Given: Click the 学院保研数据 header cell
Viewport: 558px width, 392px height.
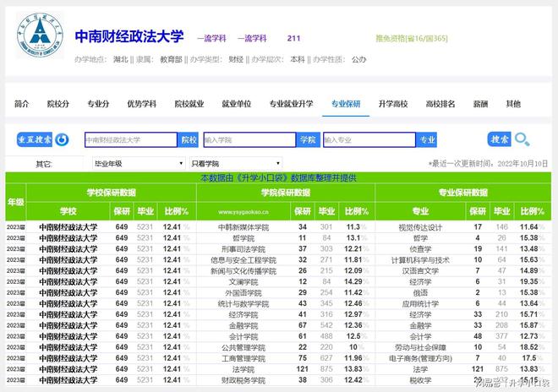Looking at the screenshot, I should 286,193.
